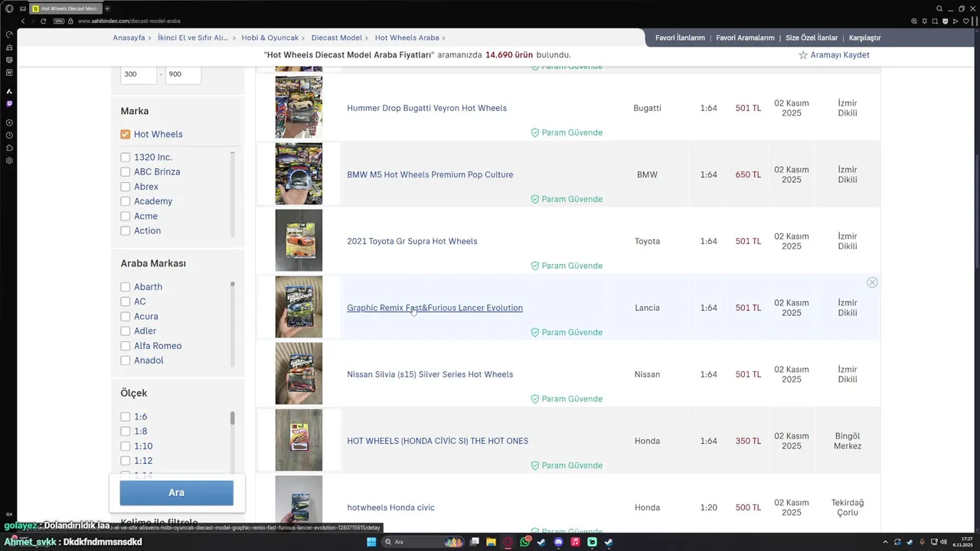Open Twitch from the Opera sidebar
The image size is (980, 551).
click(9, 103)
